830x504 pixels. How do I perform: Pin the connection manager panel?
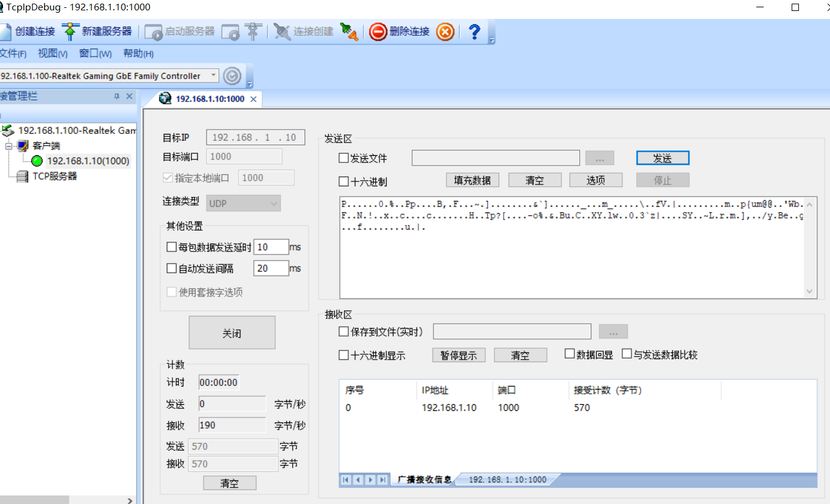pos(117,96)
